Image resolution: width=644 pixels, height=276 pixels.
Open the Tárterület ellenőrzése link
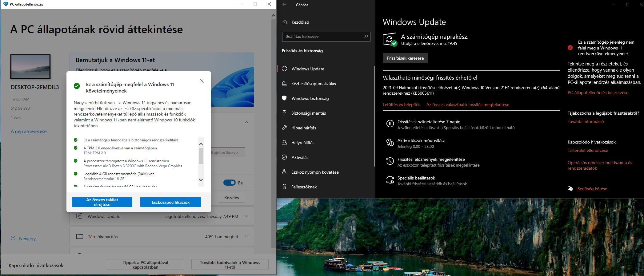click(x=588, y=150)
